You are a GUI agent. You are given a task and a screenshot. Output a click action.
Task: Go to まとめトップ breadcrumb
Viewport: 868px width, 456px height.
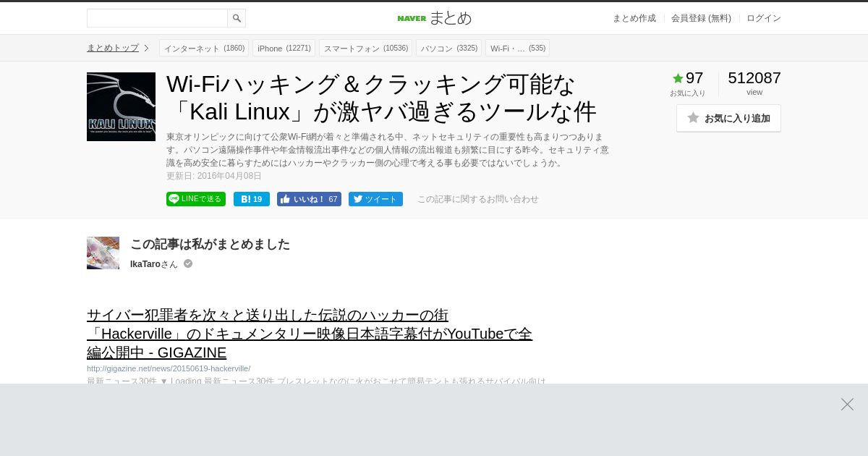[x=113, y=48]
